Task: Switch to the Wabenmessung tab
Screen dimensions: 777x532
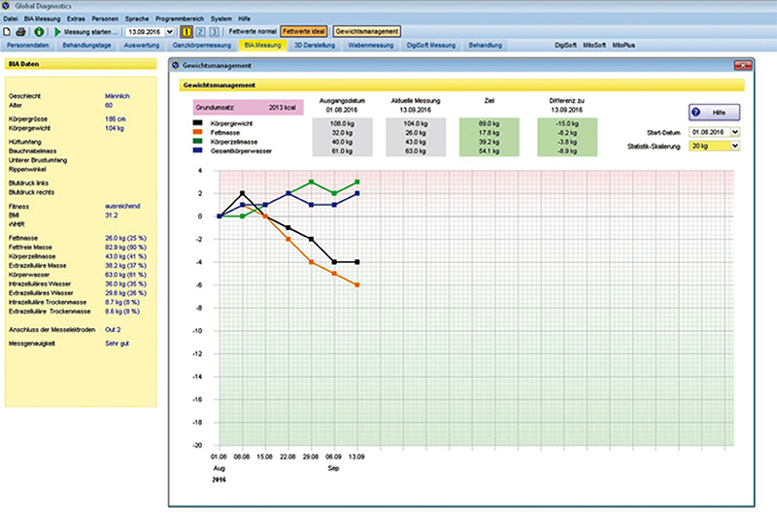Action: (x=371, y=45)
